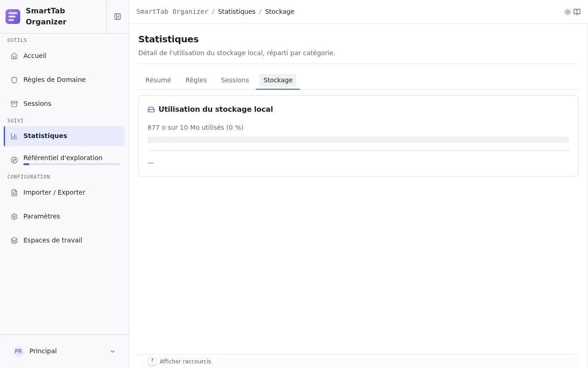Click the storage drive icon in the card

[x=151, y=109]
